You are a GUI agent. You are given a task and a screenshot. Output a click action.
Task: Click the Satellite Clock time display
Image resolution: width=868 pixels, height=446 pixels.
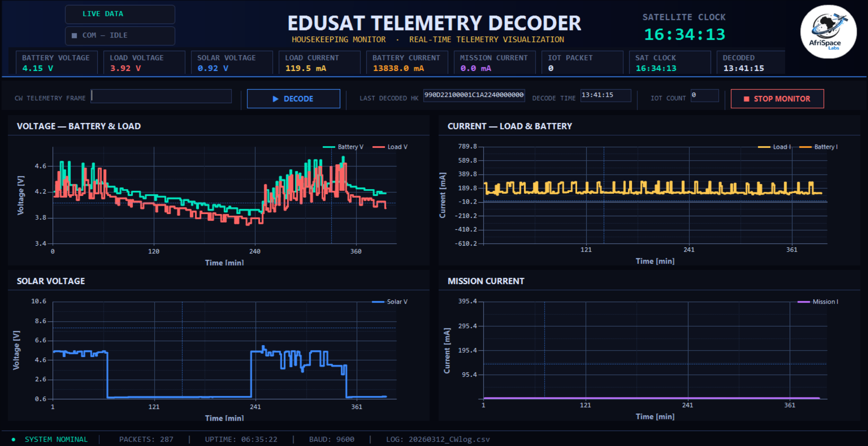pyautogui.click(x=684, y=34)
